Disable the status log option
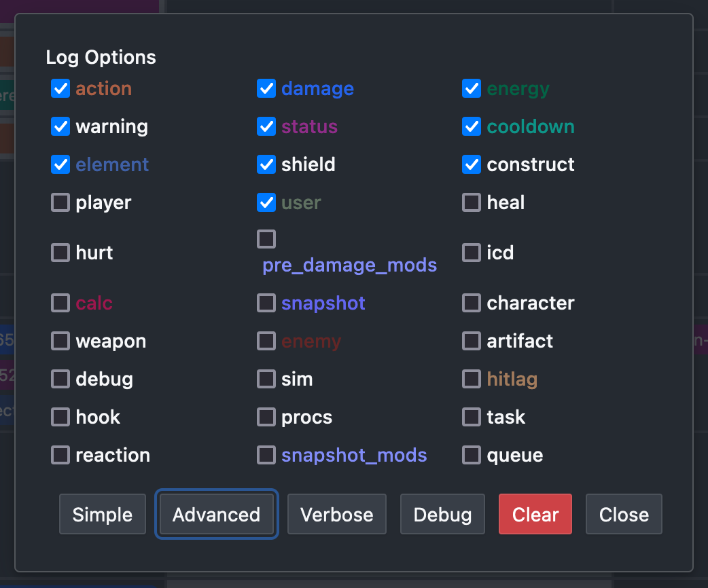Screen dimensions: 708x588 coord(266,126)
